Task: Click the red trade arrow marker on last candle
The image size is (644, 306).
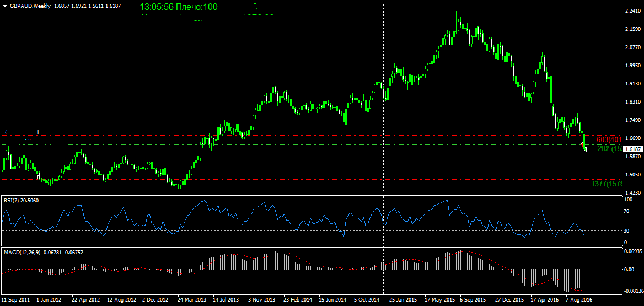Action: pyautogui.click(x=582, y=144)
